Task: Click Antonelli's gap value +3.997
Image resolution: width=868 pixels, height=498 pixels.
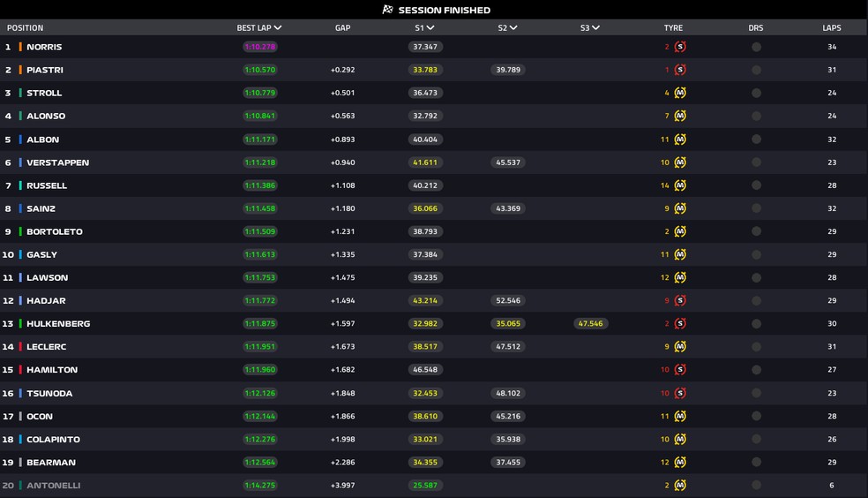Action: pyautogui.click(x=342, y=486)
